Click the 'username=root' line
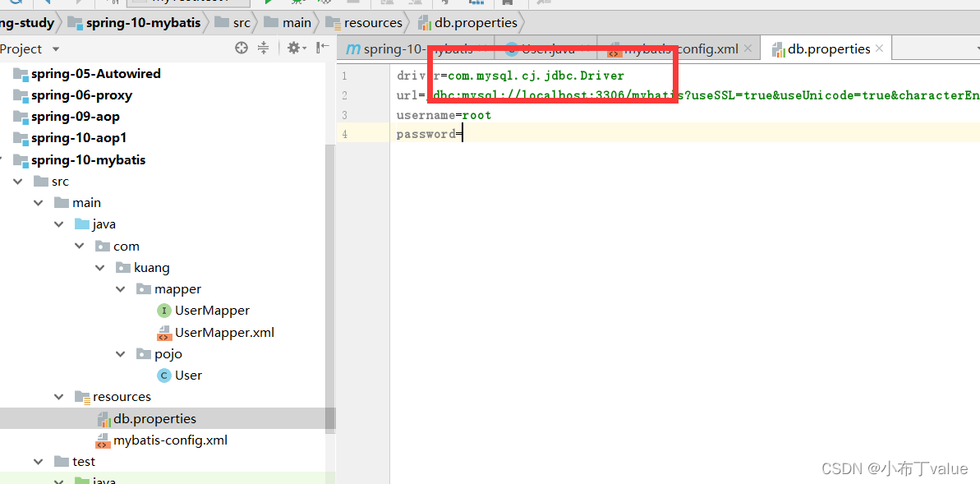 444,115
